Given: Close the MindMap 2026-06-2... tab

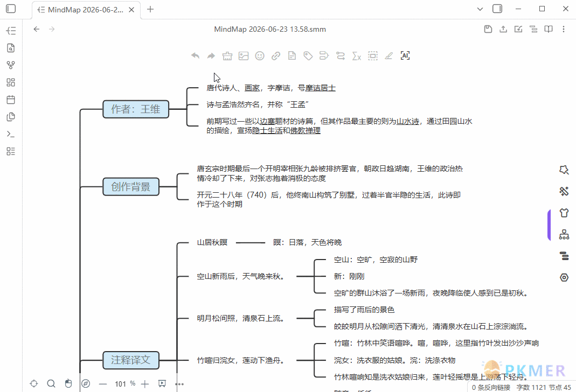Looking at the screenshot, I should [131, 10].
